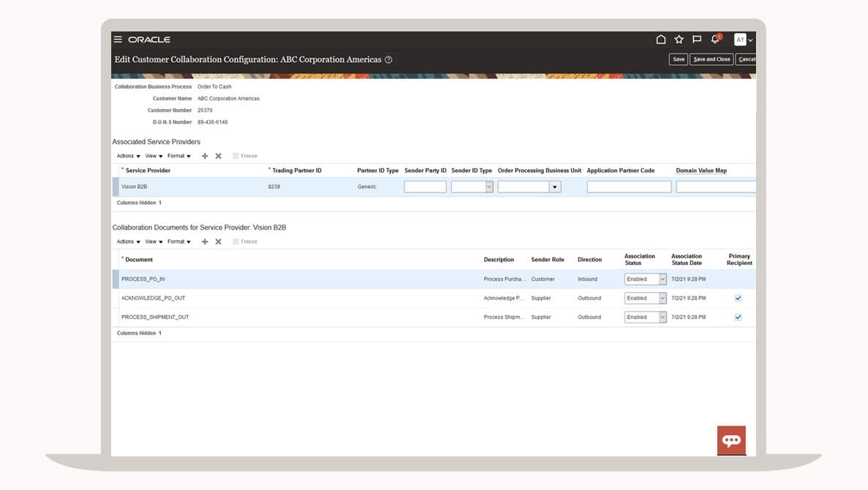This screenshot has width=868, height=490.
Task: Delete selected Collaboration Documents row
Action: pos(218,241)
